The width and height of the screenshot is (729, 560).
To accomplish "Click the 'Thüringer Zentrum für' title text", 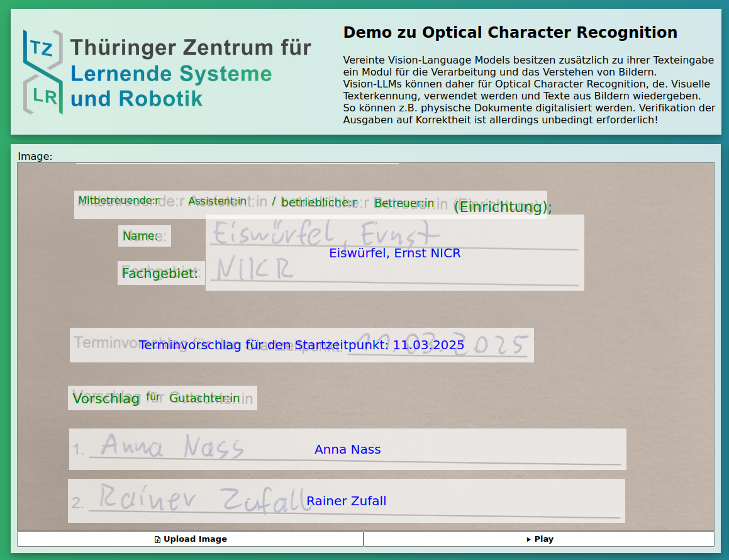I will pos(191,48).
